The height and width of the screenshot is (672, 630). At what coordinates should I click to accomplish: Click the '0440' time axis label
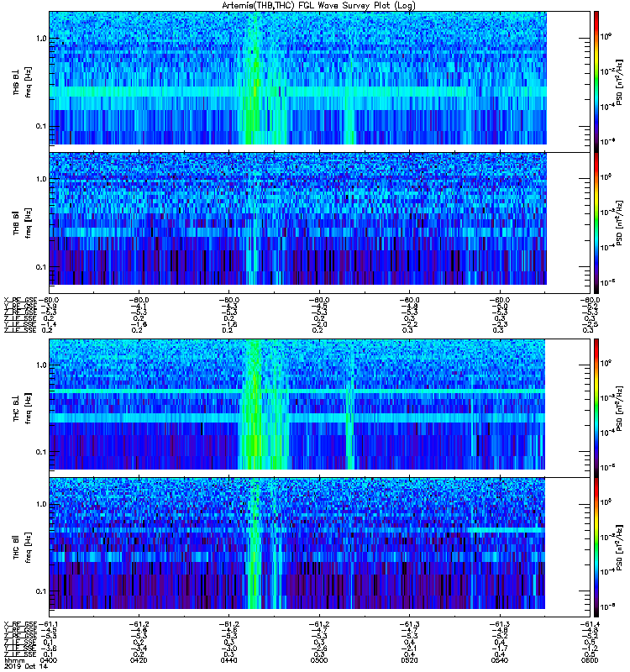[x=228, y=660]
